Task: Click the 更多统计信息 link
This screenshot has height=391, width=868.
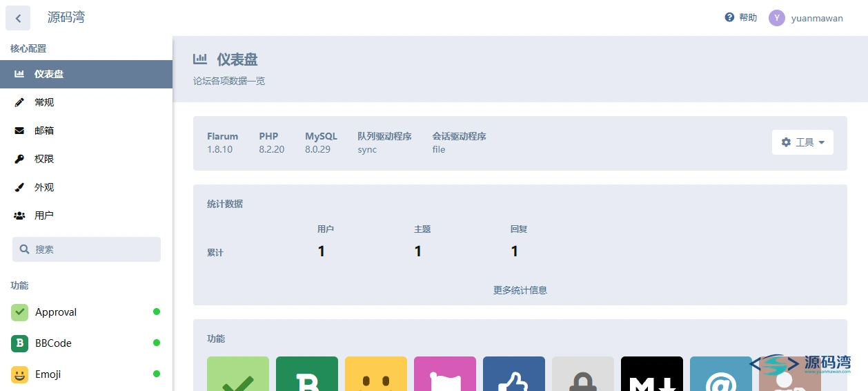Action: click(520, 290)
